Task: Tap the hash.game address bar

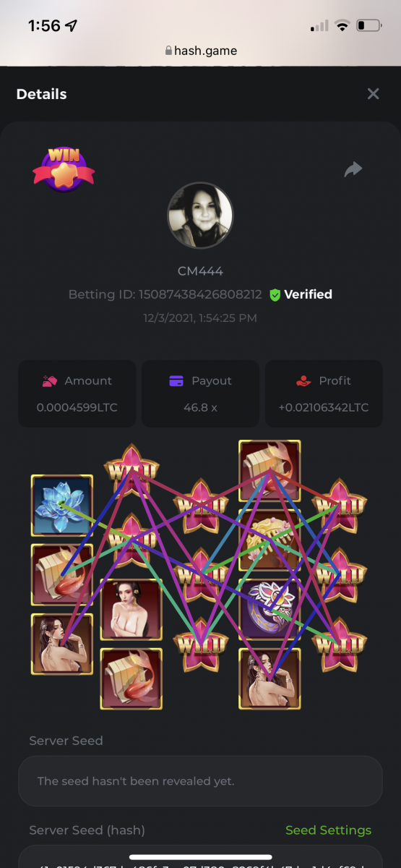Action: 200,51
